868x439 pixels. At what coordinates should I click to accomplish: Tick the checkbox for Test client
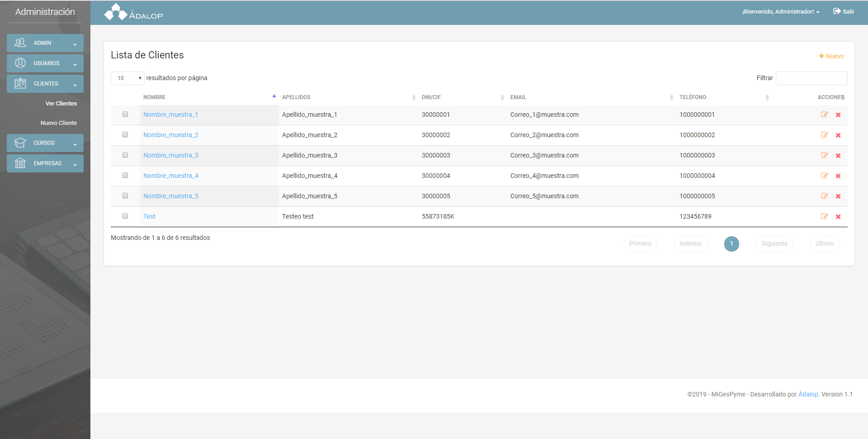tap(125, 216)
